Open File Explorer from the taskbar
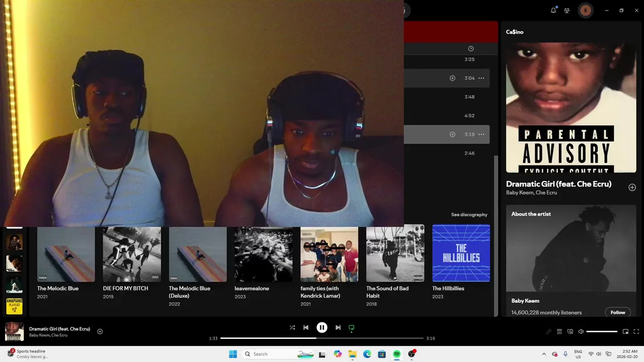Viewport: 644px width, 362px height. coord(352,354)
